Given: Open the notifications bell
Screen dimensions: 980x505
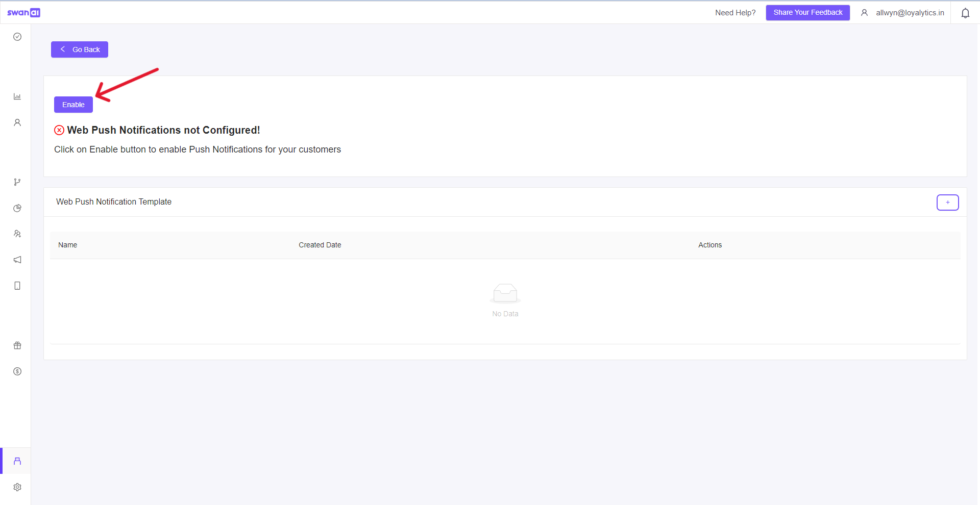Looking at the screenshot, I should click(965, 13).
